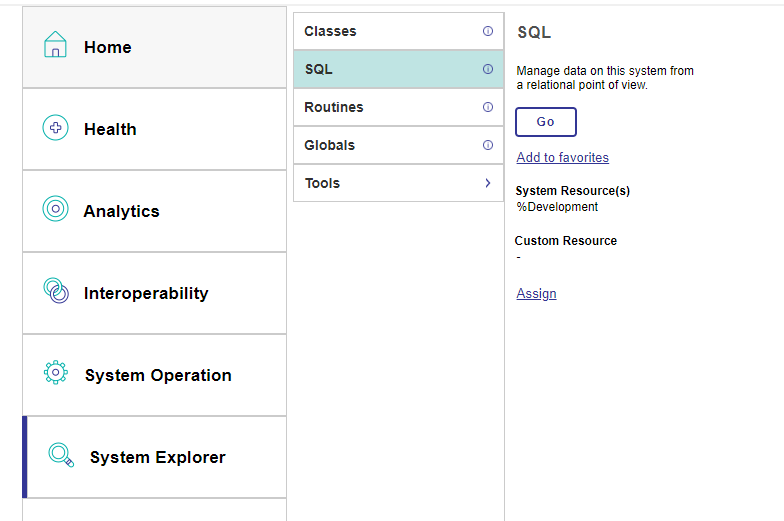Screen dimensions: 784x521
Task: Open the Tools menu row
Action: coord(398,183)
